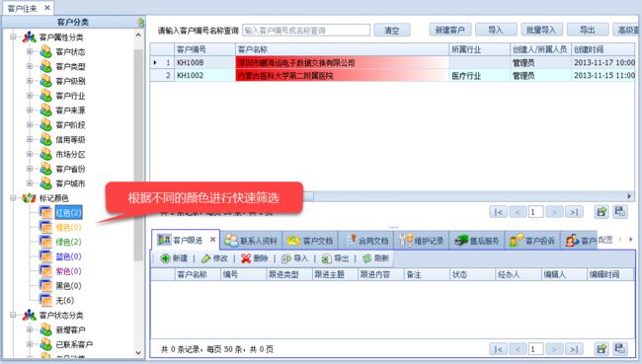The height and width of the screenshot is (364, 642).
Task: Expand the 客户状态 tree node
Action: pyautogui.click(x=30, y=51)
